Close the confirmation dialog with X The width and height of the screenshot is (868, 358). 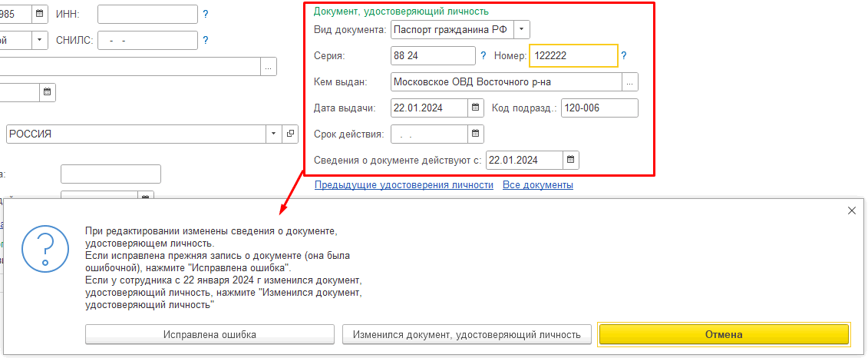coord(852,210)
